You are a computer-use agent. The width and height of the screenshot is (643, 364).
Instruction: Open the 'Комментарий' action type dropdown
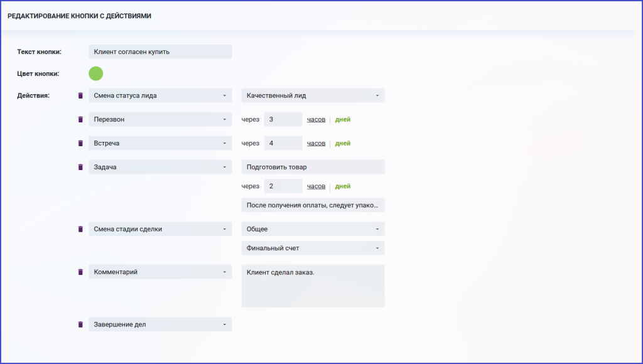point(160,272)
